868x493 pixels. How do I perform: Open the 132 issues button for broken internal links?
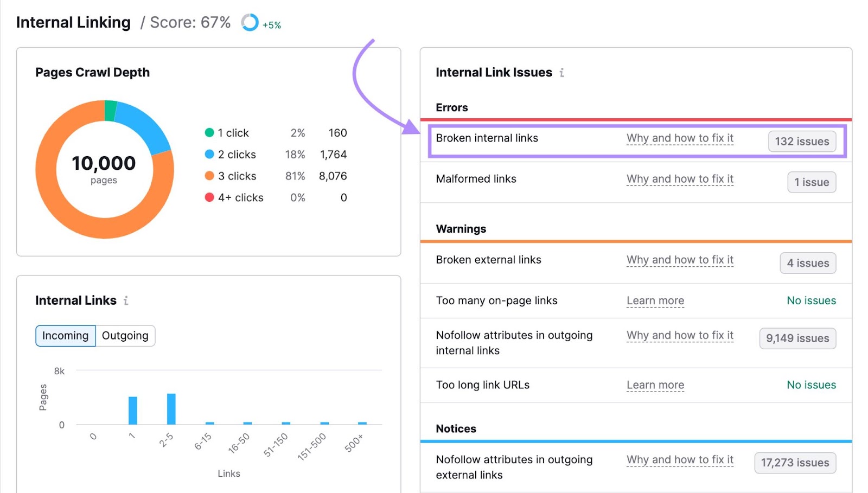click(x=802, y=142)
